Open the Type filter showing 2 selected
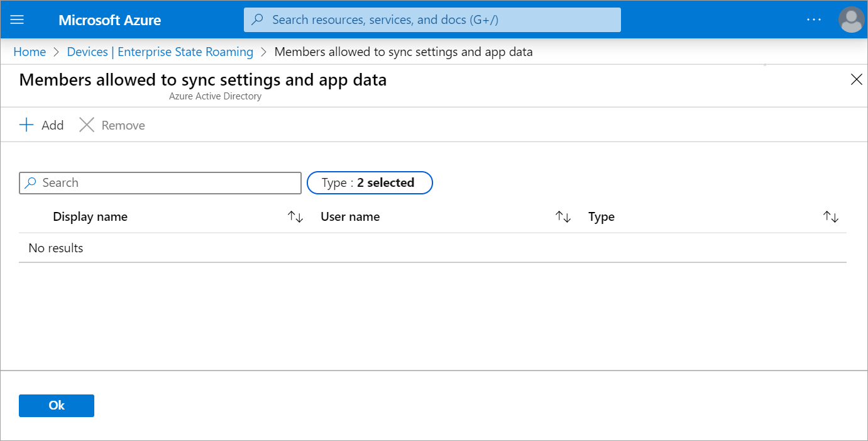The height and width of the screenshot is (441, 868). click(370, 182)
